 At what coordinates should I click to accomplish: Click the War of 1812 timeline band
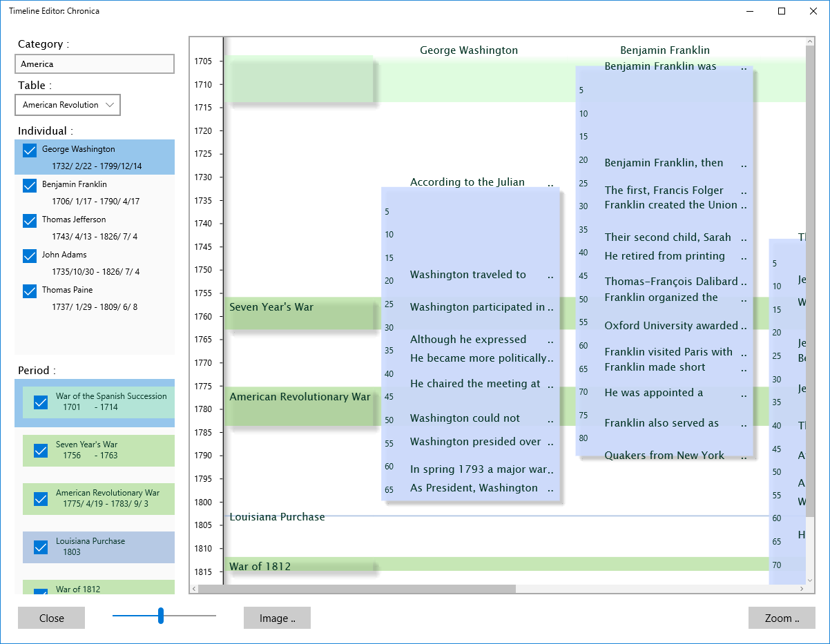point(301,567)
